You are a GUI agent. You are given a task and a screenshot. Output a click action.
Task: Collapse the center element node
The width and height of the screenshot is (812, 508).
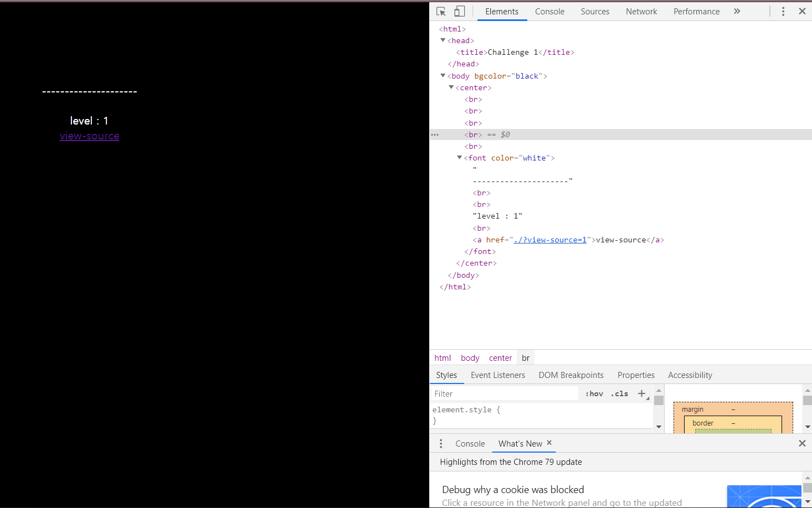(451, 87)
